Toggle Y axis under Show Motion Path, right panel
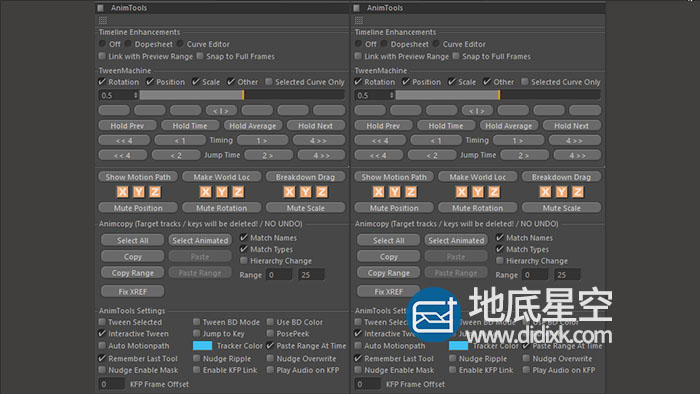 (x=395, y=192)
